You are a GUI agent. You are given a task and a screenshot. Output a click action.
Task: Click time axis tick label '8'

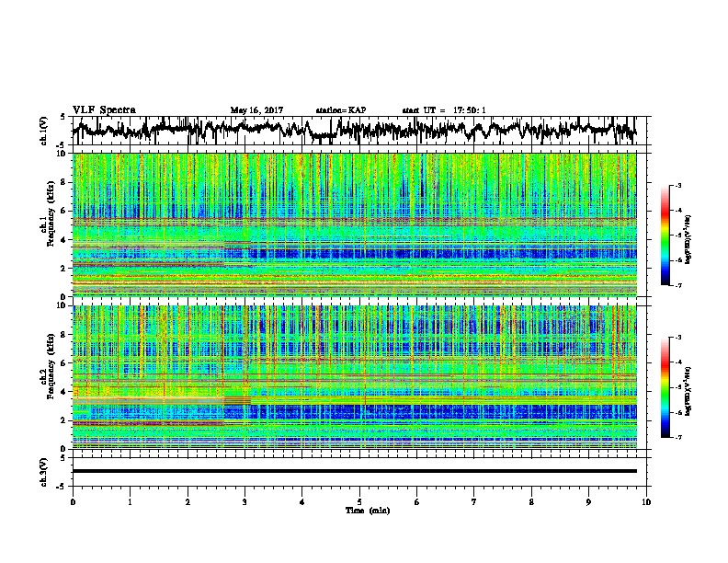(531, 502)
